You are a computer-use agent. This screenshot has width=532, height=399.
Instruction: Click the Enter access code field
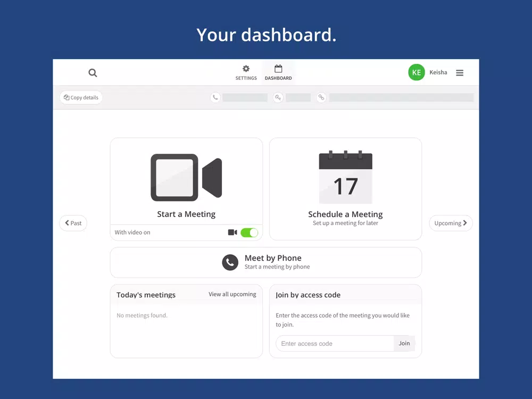(335, 343)
